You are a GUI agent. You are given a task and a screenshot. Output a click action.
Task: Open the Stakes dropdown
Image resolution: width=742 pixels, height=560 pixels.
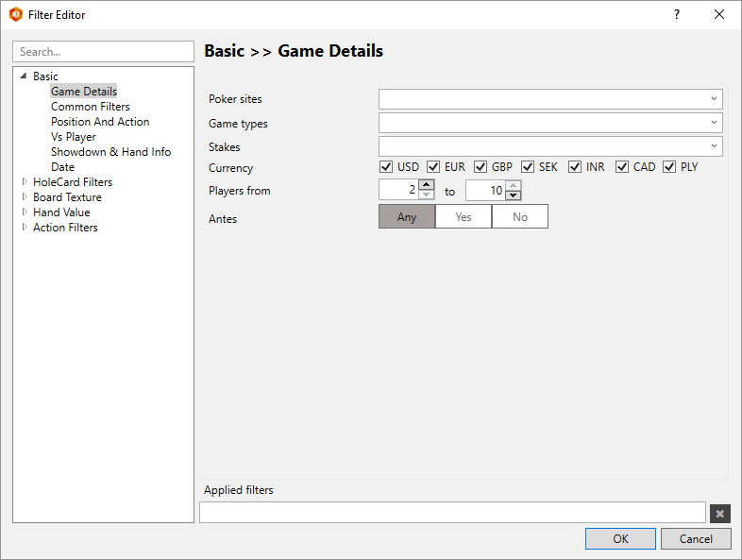(550, 146)
